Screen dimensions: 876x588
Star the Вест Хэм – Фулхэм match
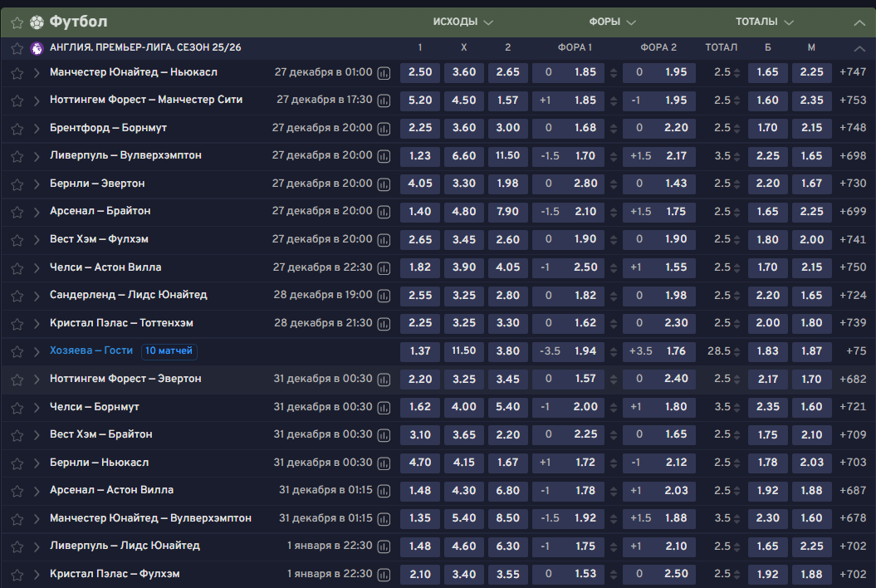pyautogui.click(x=17, y=240)
